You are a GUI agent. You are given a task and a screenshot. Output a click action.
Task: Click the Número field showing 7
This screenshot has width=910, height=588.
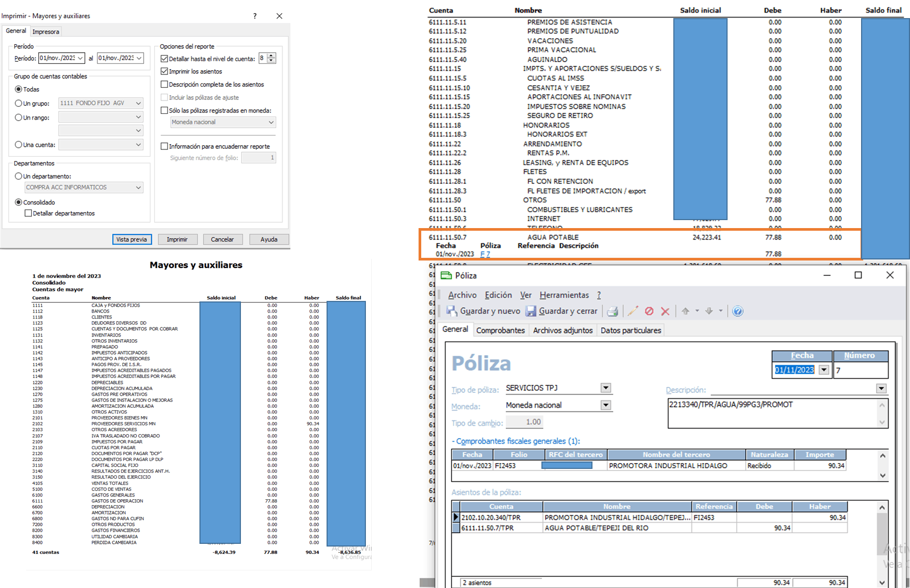861,370
